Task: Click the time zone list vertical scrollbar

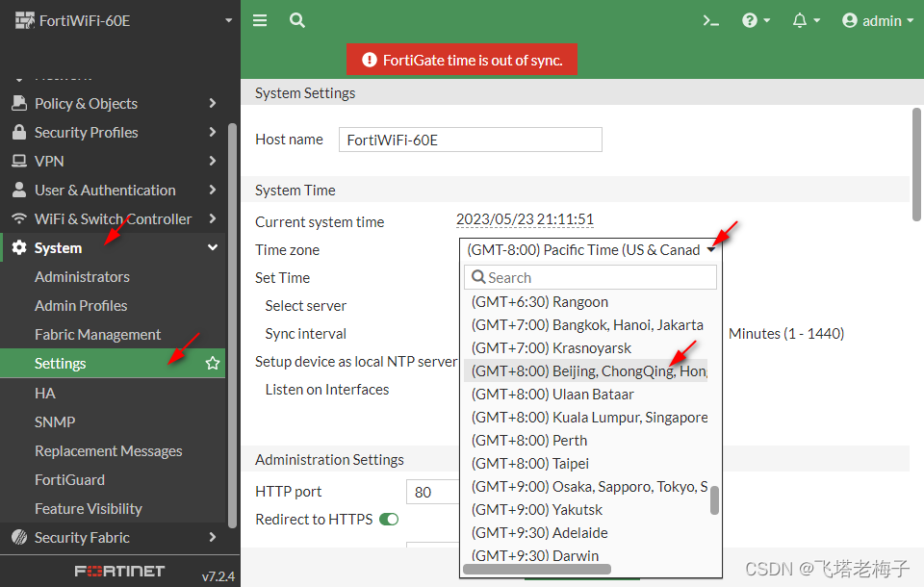Action: (714, 500)
